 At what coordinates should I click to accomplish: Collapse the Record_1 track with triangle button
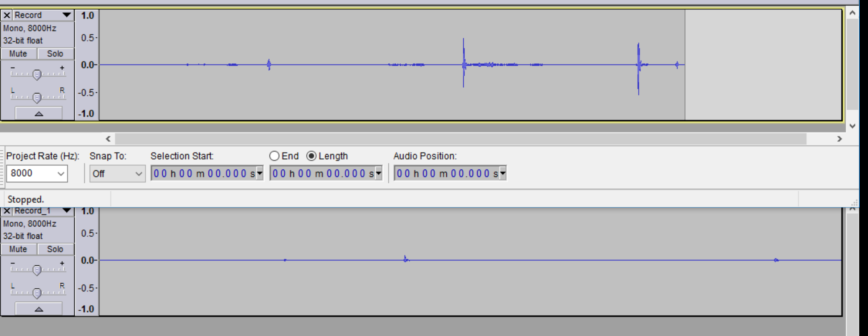(39, 309)
